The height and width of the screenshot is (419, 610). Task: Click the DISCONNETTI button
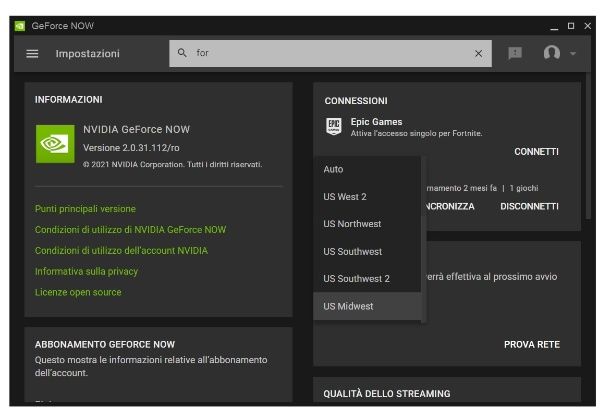click(x=529, y=207)
